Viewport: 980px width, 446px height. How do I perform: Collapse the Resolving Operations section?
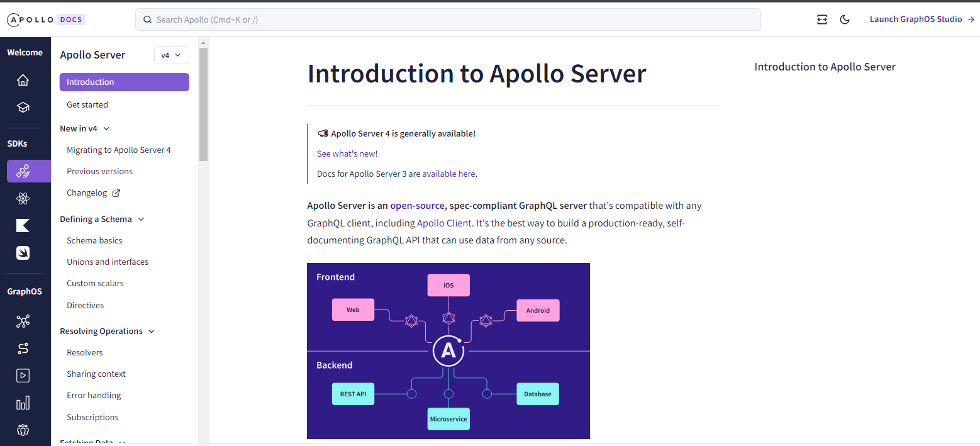pos(108,331)
